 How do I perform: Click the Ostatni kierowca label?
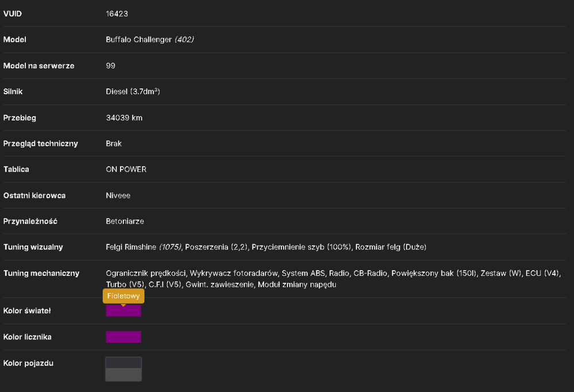[34, 196]
